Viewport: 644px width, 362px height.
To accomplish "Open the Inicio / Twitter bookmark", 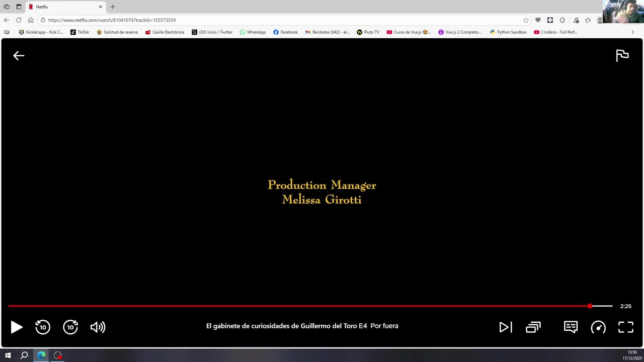I will 212,32.
